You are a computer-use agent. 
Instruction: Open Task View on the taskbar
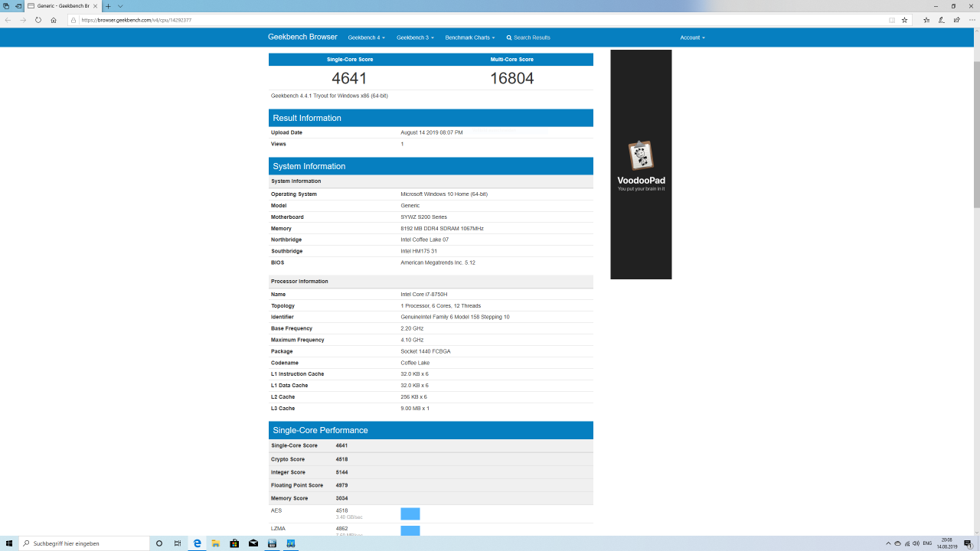[x=178, y=543]
